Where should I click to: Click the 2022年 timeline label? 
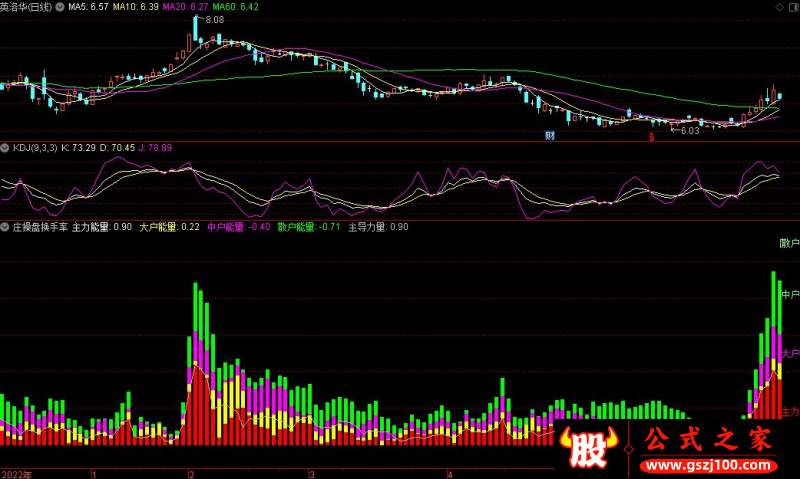tap(17, 472)
